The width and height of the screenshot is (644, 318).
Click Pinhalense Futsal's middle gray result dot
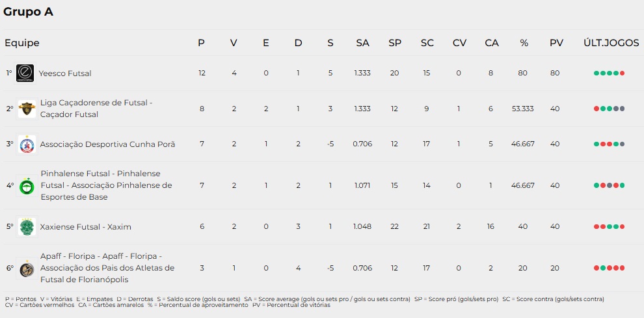(x=609, y=186)
